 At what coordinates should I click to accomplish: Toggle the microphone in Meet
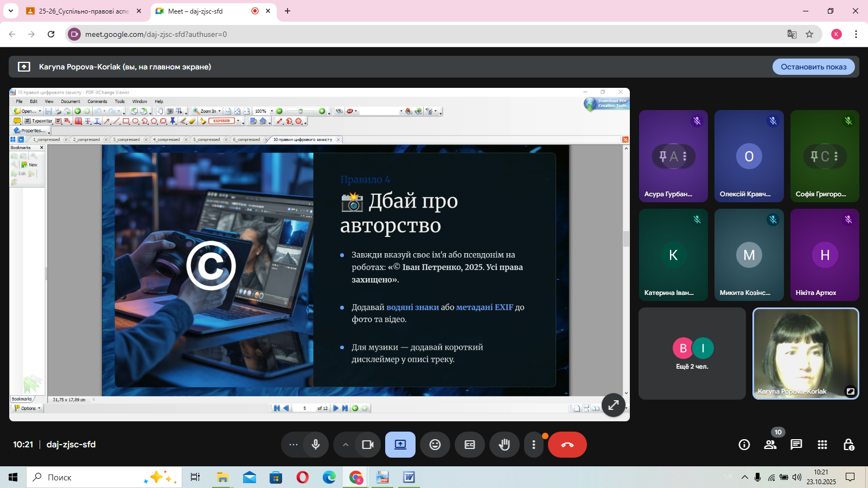click(316, 445)
